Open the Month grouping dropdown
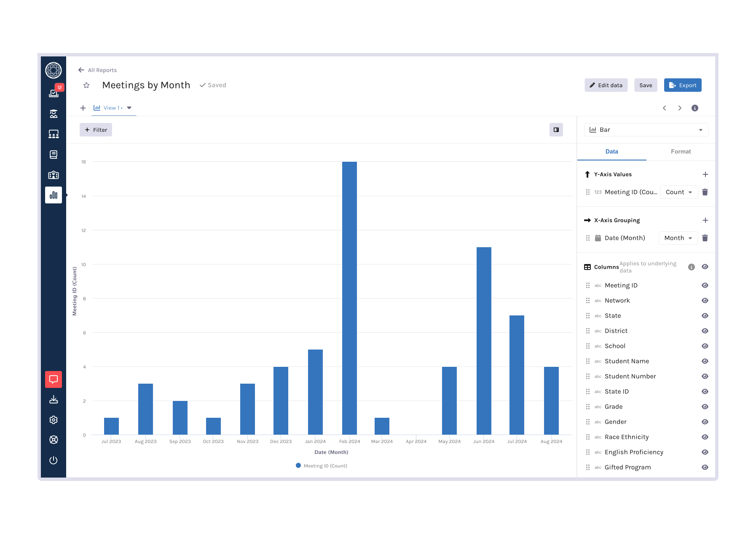 click(x=678, y=238)
